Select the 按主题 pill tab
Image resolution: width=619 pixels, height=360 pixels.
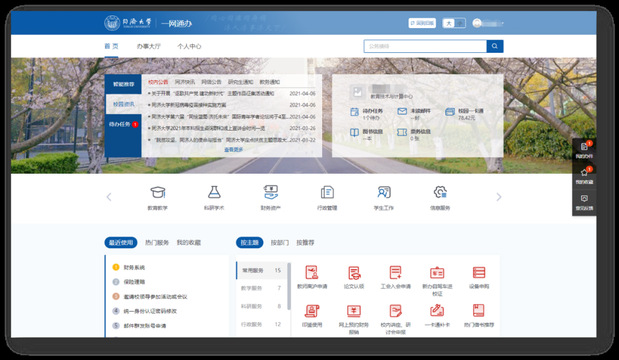[x=249, y=242]
